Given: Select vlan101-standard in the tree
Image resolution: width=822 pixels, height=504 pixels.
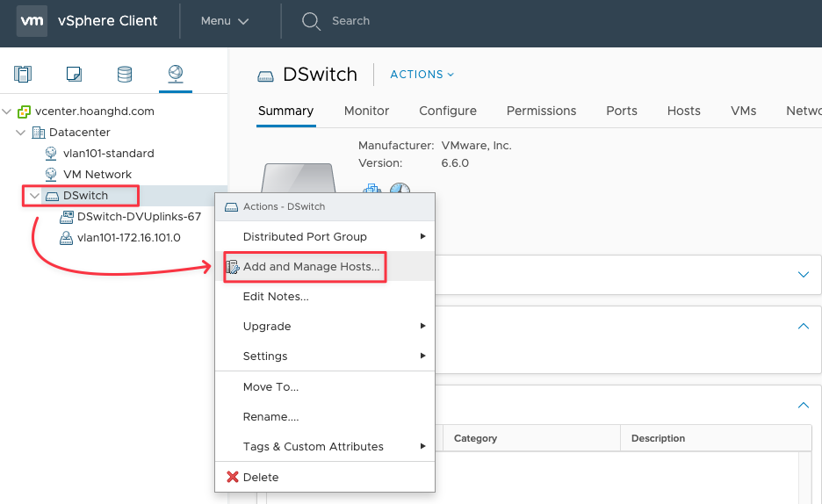Looking at the screenshot, I should (109, 154).
